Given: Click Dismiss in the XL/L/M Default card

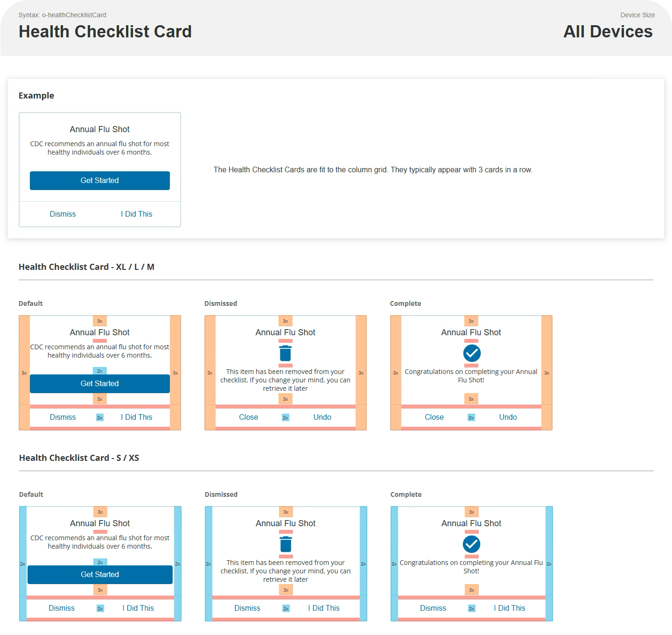Looking at the screenshot, I should 63,417.
